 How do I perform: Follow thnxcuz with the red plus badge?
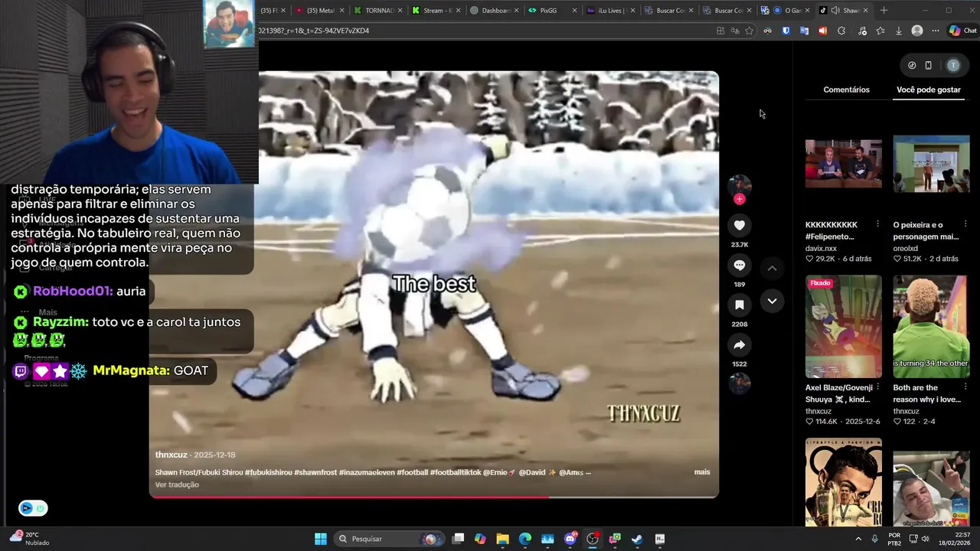[x=739, y=199]
